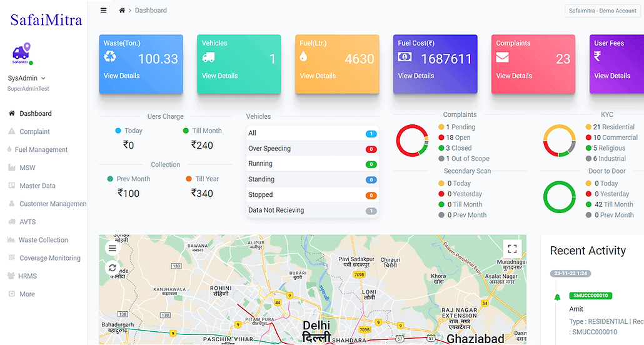Click the droplet icon on Fuel card

pos(303,56)
